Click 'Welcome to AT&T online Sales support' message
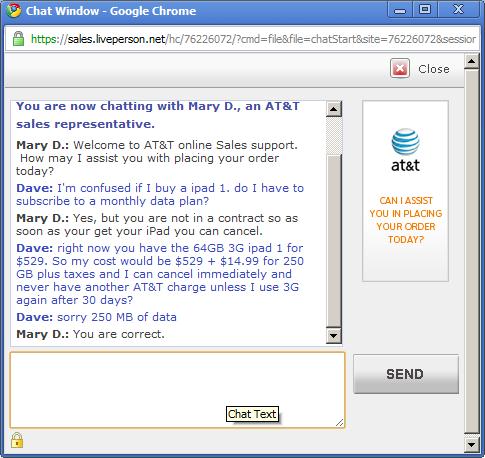This screenshot has height=458, width=485. click(x=157, y=158)
